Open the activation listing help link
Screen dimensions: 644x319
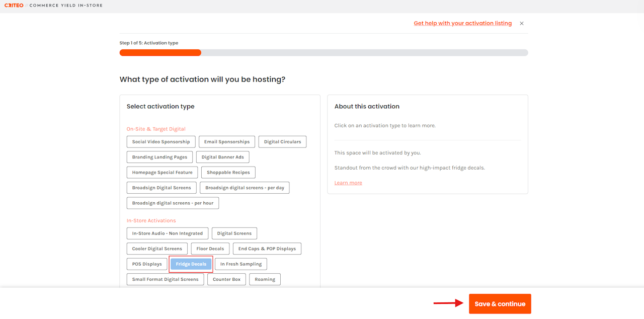coord(462,24)
